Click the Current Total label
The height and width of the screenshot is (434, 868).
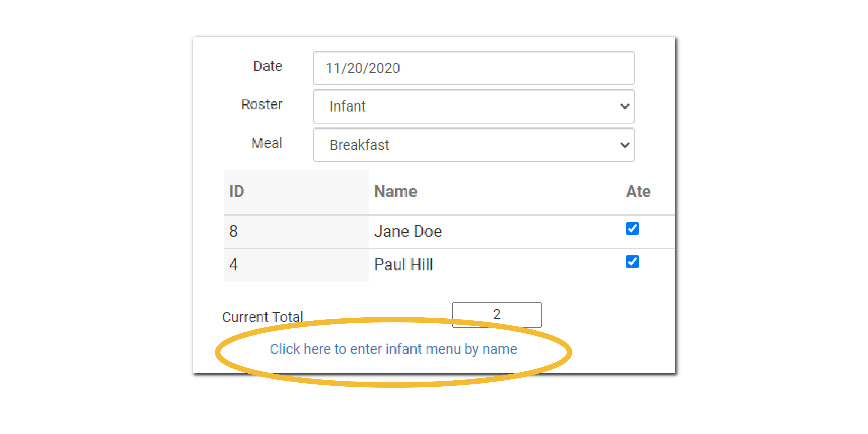pyautogui.click(x=262, y=316)
